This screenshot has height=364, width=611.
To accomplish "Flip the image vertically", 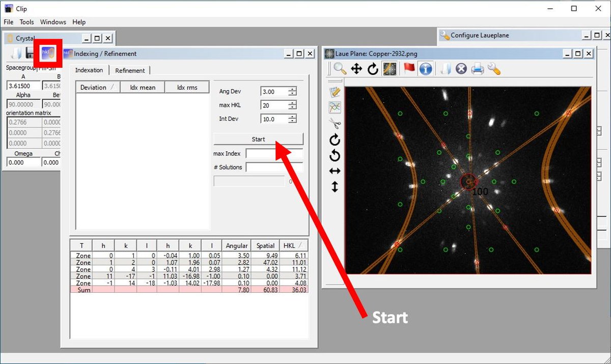I will 335,187.
